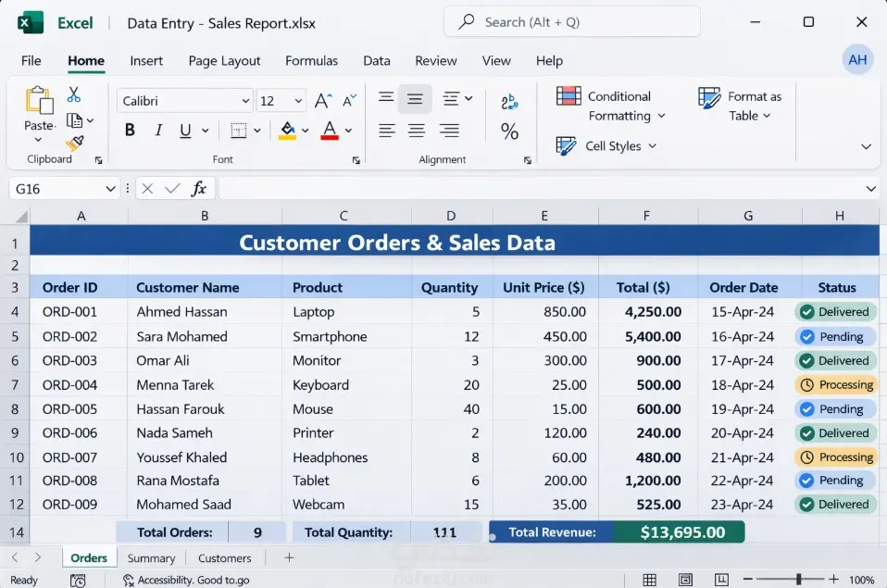Click the Align Right icon
This screenshot has width=887, height=588.
[x=449, y=131]
